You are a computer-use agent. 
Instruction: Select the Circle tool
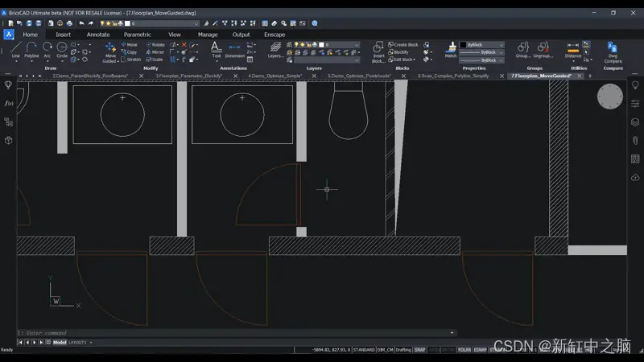pyautogui.click(x=62, y=50)
